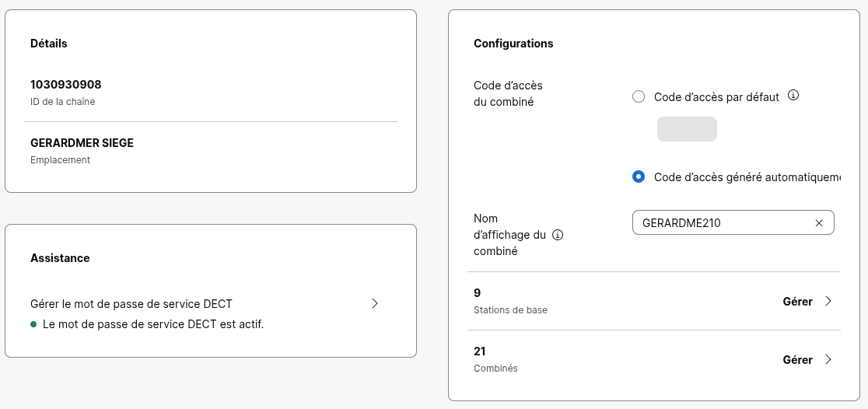Open handsets list via its chevron arrow

828,360
